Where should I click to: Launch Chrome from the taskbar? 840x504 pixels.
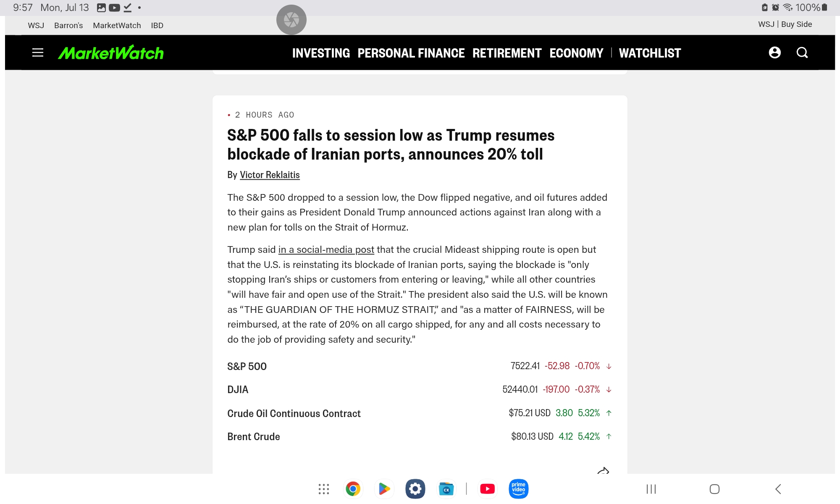353,489
